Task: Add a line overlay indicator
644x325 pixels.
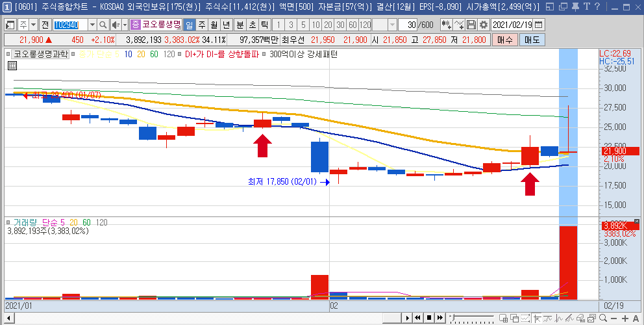Action: point(459,25)
